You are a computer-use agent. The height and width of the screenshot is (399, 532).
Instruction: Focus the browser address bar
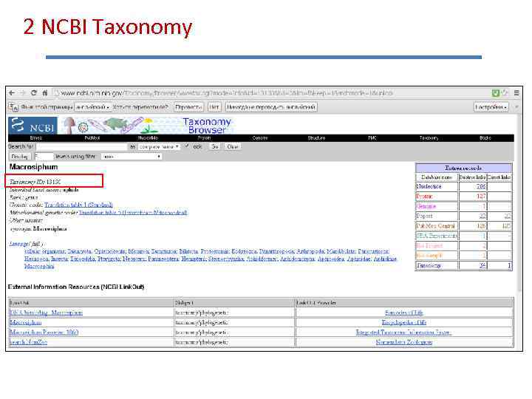tap(270, 92)
